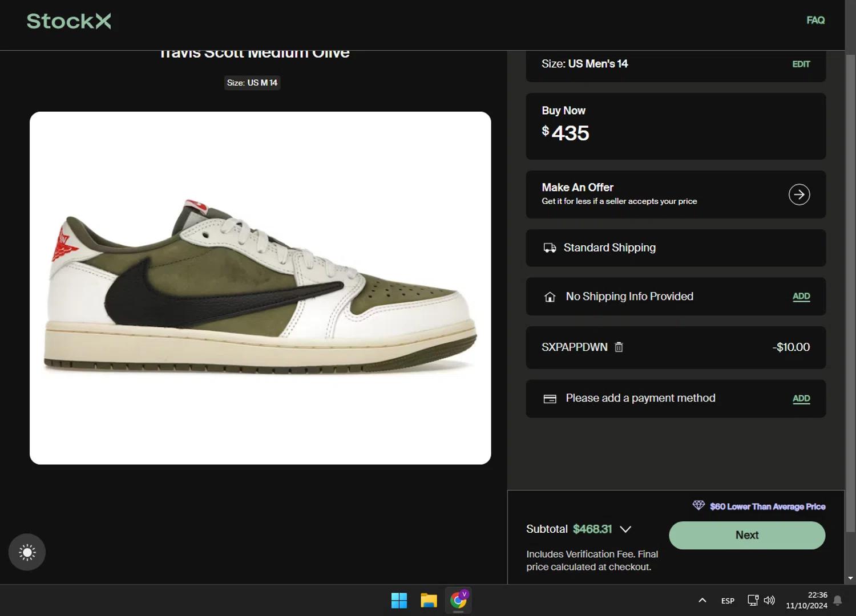Viewport: 856px width, 616px height.
Task: Click the StockX logo
Action: [x=68, y=21]
